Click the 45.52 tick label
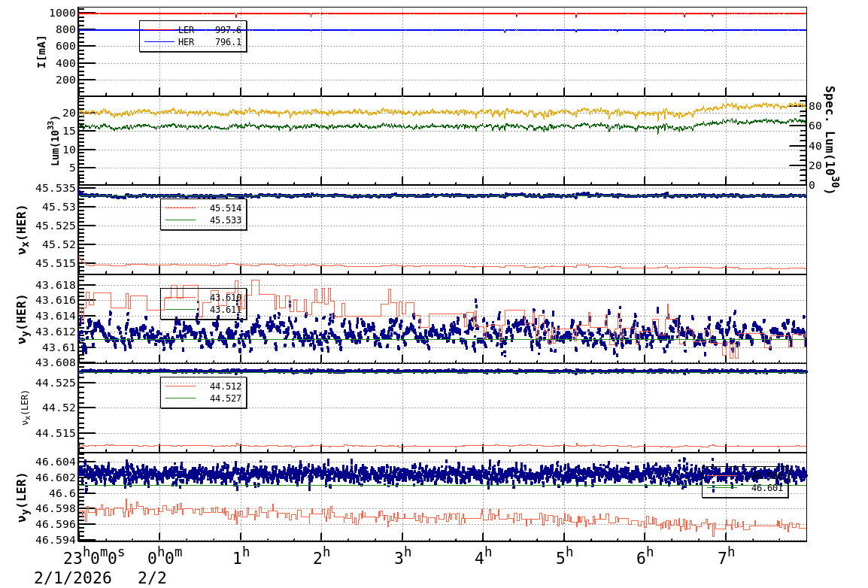This screenshot has width=868, height=588. (x=59, y=244)
